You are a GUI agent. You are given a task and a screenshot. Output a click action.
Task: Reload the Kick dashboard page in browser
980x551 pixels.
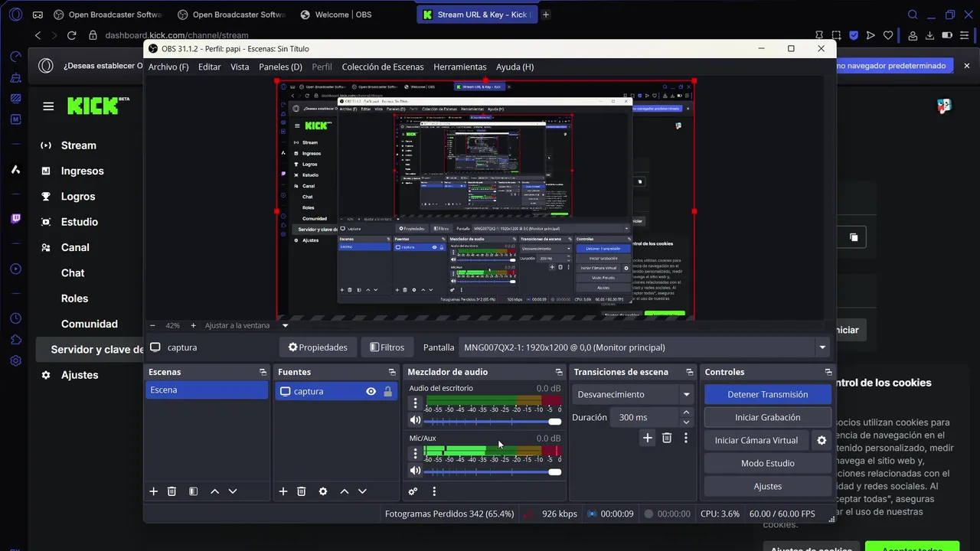coord(72,35)
